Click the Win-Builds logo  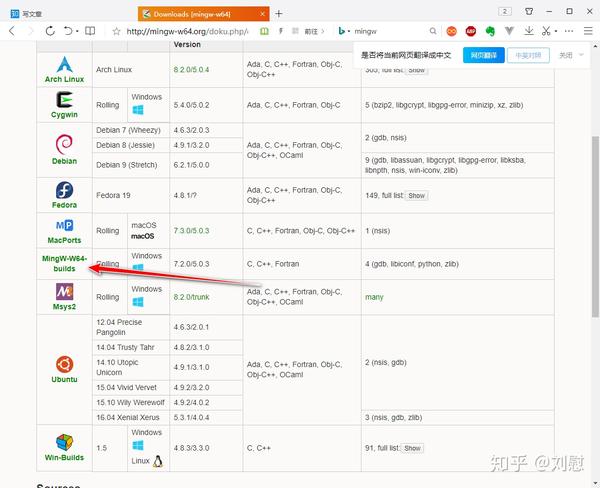click(64, 442)
